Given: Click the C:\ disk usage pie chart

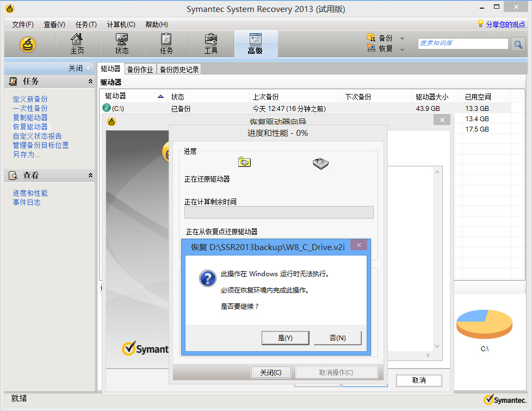Looking at the screenshot, I should [x=484, y=324].
